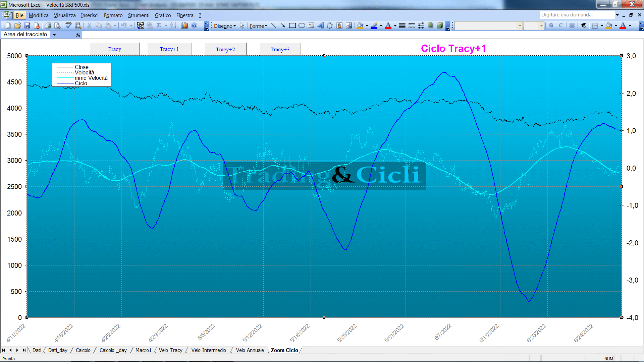Click the Dash Style icon
644x362 pixels.
412,25
